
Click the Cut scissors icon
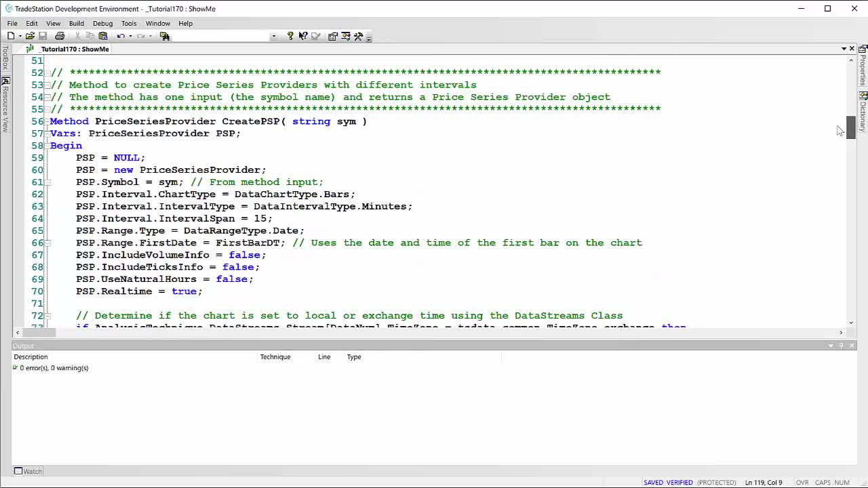pyautogui.click(x=78, y=36)
